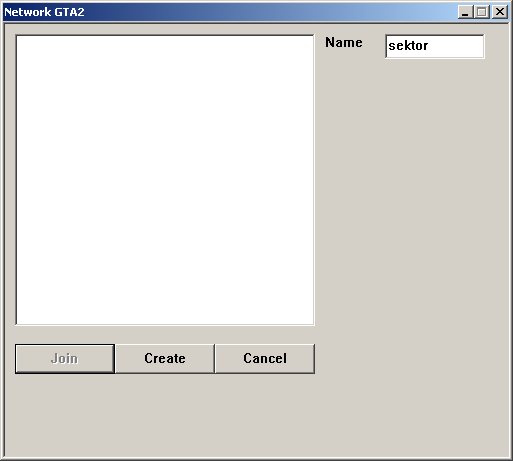Screen dimensions: 513x461
Task: Click the underscore minimize icon
Action: 465,12
